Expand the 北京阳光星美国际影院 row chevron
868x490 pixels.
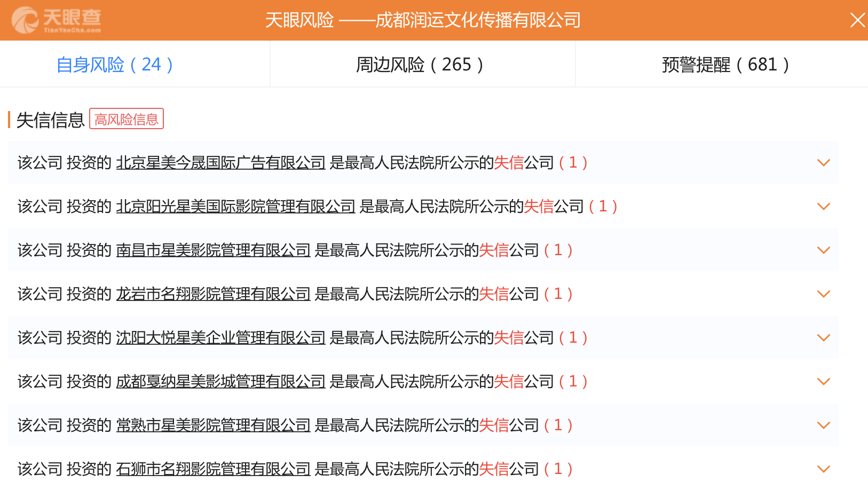[x=824, y=207]
